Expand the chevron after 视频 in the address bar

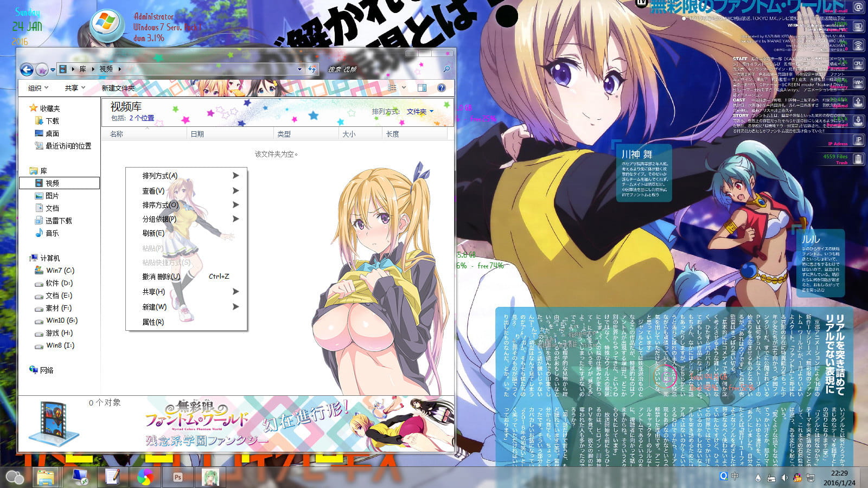tap(119, 69)
